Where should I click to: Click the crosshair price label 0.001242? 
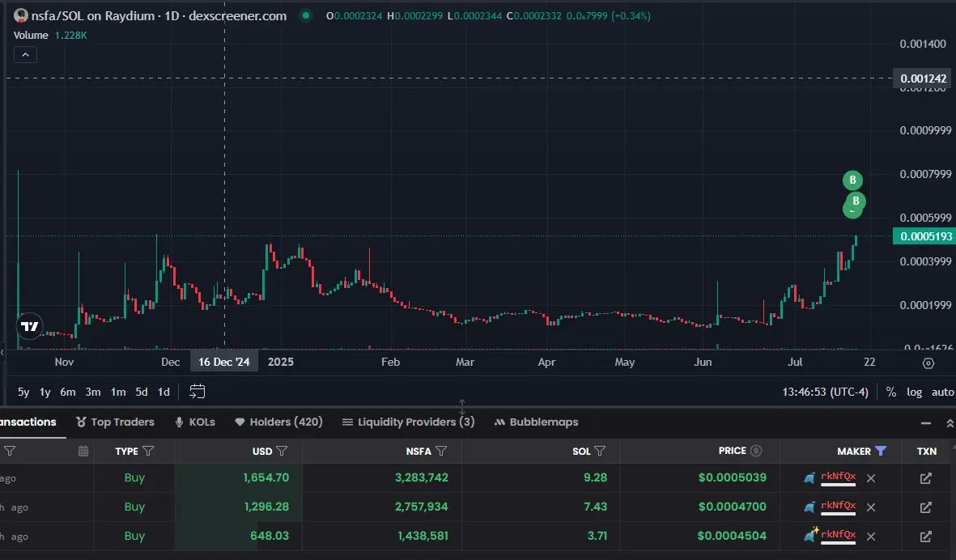point(923,78)
